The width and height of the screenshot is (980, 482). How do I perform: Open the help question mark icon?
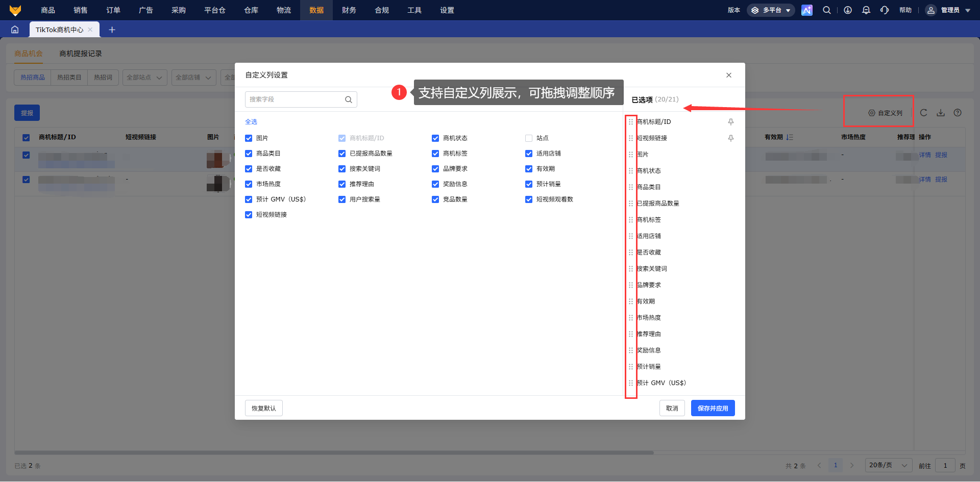tap(958, 113)
